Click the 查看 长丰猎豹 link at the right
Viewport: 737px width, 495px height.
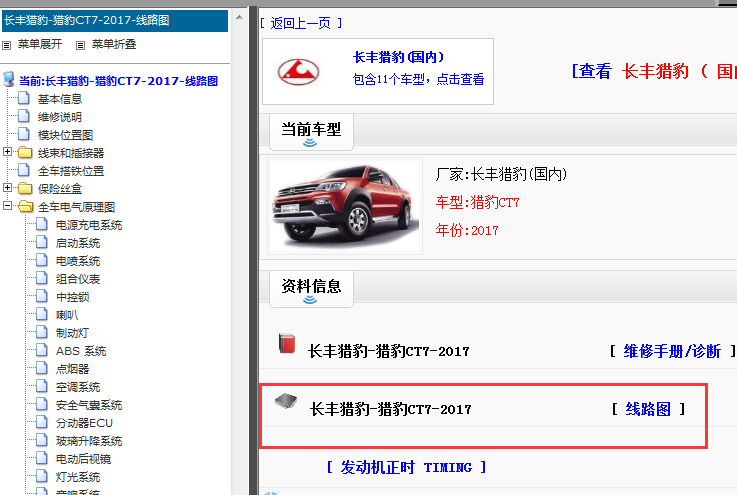pos(654,71)
